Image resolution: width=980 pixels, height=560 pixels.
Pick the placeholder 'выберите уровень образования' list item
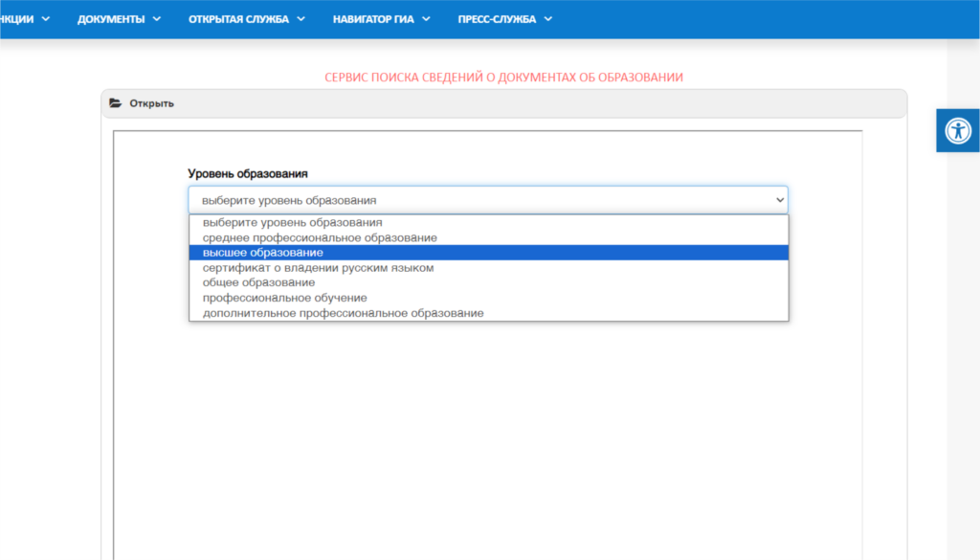292,222
